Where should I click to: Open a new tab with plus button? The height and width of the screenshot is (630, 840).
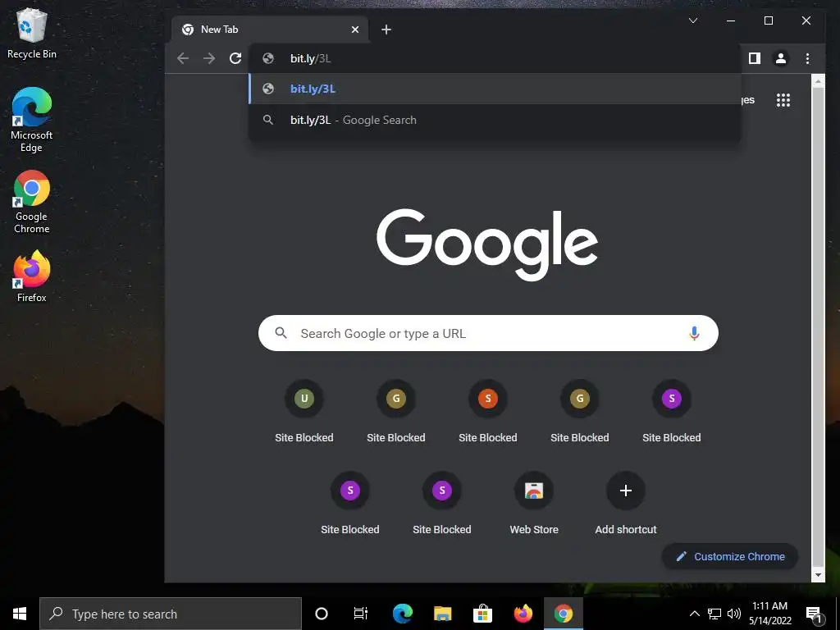[x=386, y=30]
